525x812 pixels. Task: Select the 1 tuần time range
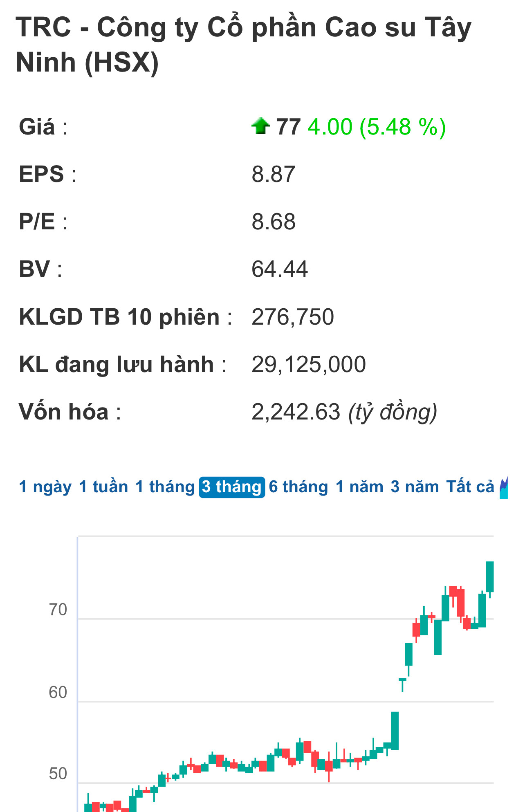tap(103, 487)
